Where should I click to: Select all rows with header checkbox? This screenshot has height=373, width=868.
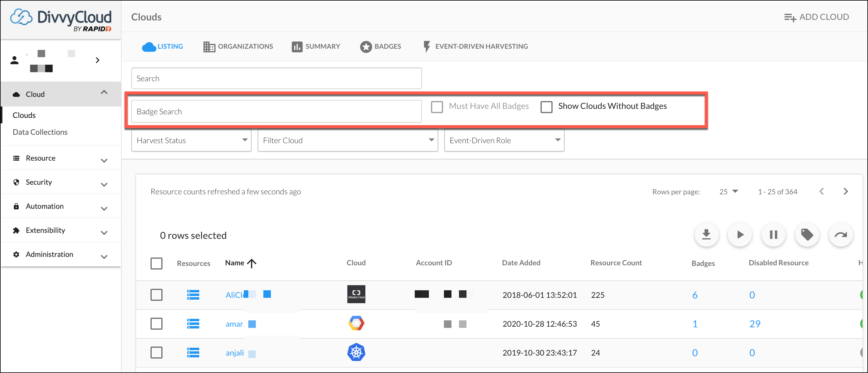[156, 263]
